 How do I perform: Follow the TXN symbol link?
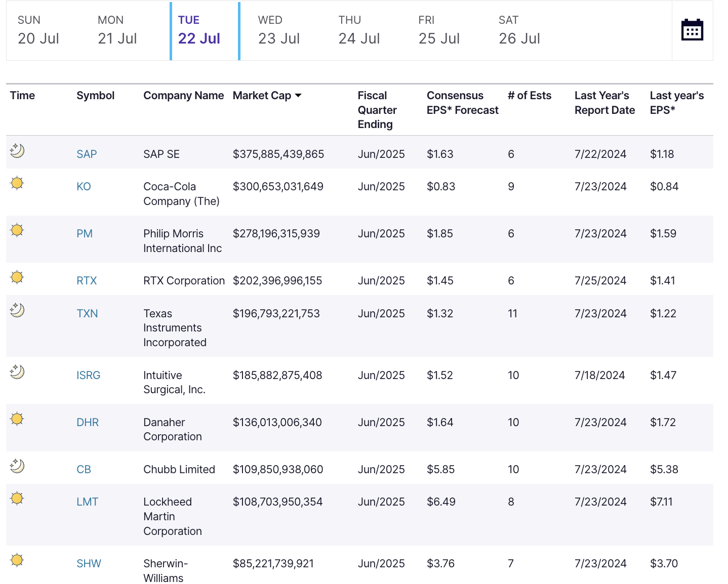click(x=87, y=314)
